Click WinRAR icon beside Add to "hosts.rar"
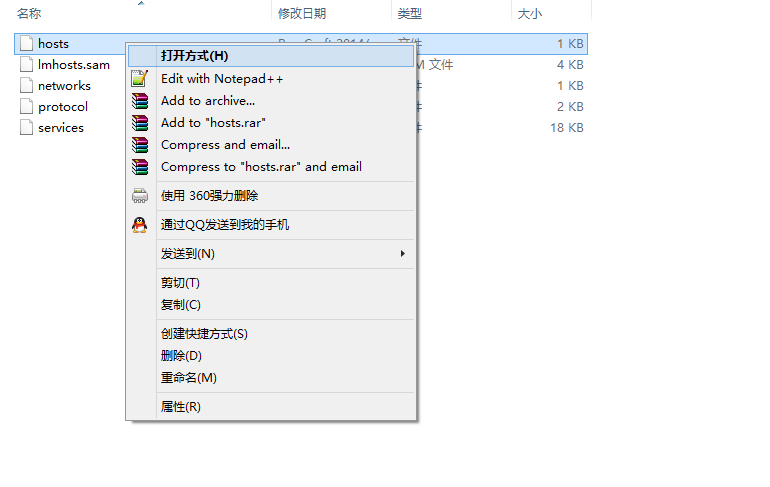The image size is (770, 487). pyautogui.click(x=140, y=123)
